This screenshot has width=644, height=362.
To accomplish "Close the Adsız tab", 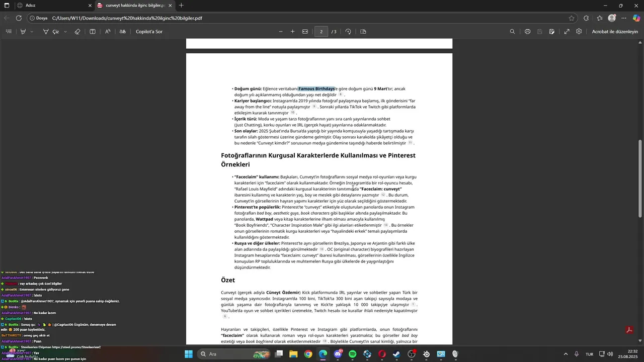I will (x=90, y=6).
